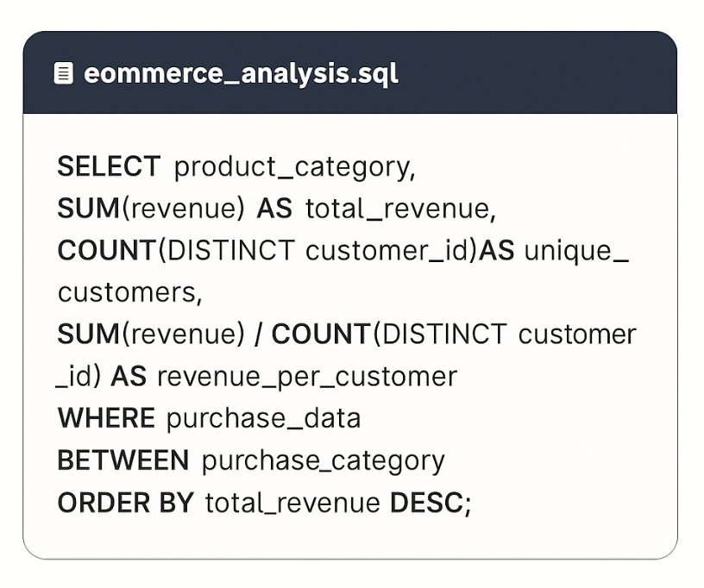Screen dimensions: 704x588
Task: Click the eommerce_analysis.sql file title
Action: tap(241, 74)
